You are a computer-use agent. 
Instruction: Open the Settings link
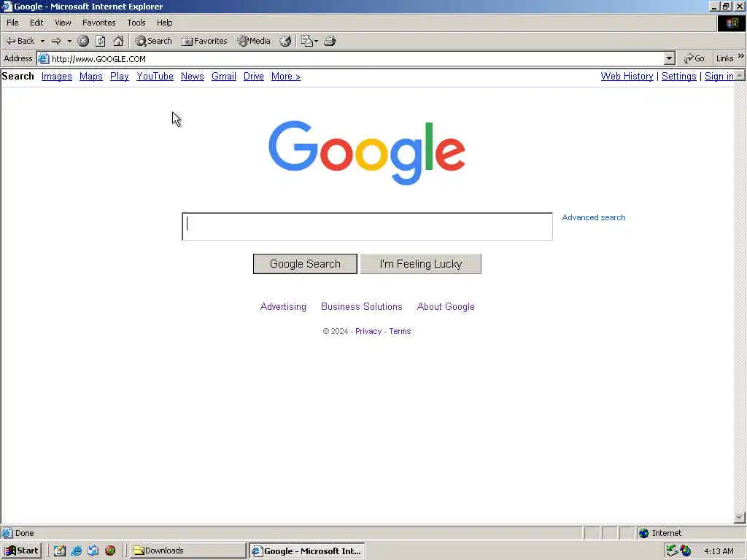point(679,76)
